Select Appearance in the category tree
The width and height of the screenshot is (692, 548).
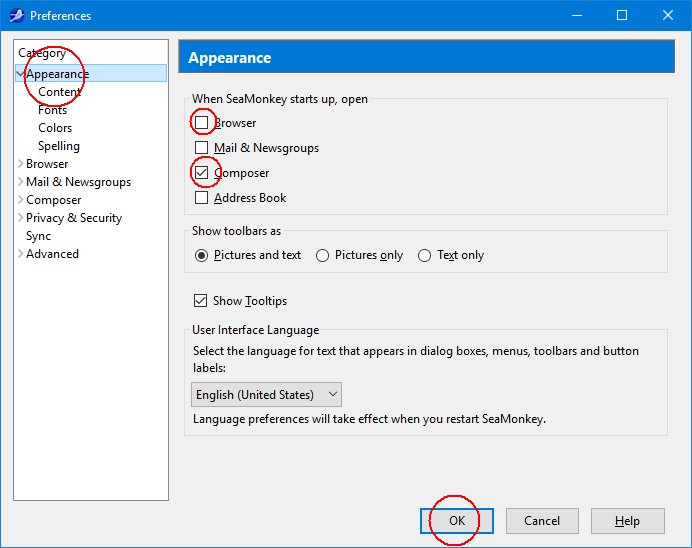pyautogui.click(x=57, y=74)
